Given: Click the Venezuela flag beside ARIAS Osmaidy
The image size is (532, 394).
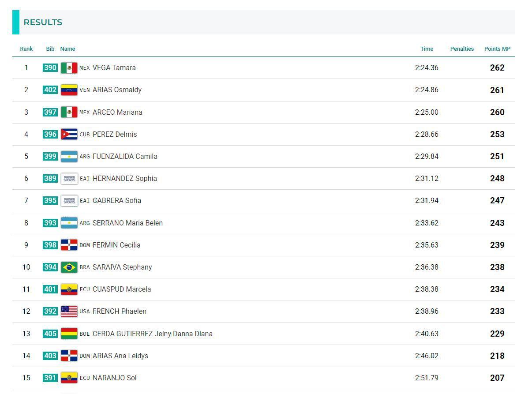Looking at the screenshot, I should coord(69,90).
